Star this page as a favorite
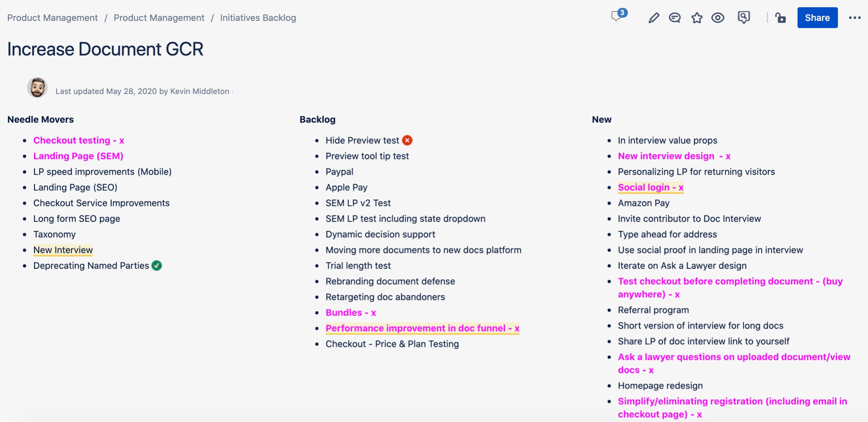868x422 pixels. click(x=697, y=18)
